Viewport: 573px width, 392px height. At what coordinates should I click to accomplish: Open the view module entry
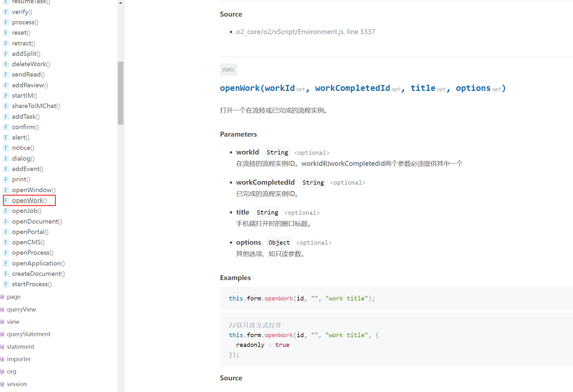(13, 322)
